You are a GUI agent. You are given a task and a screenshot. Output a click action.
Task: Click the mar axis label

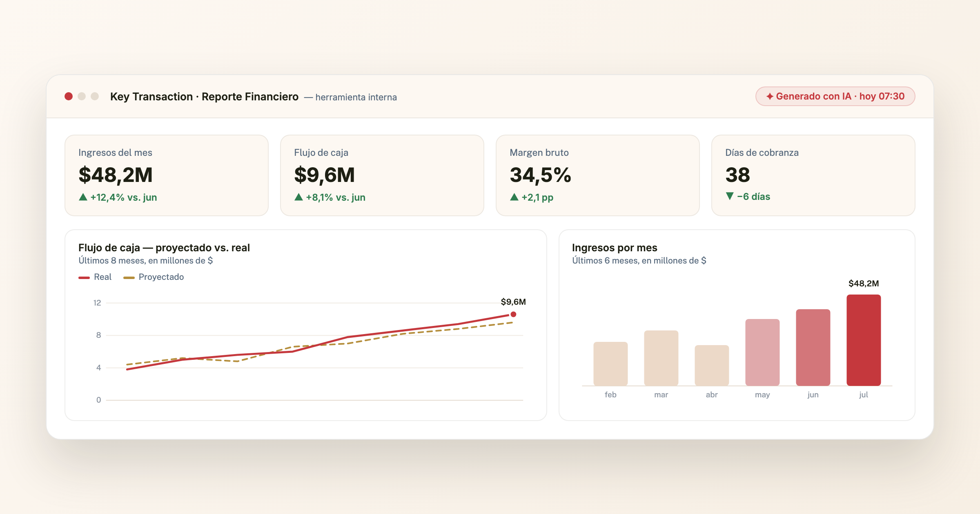[x=661, y=394]
